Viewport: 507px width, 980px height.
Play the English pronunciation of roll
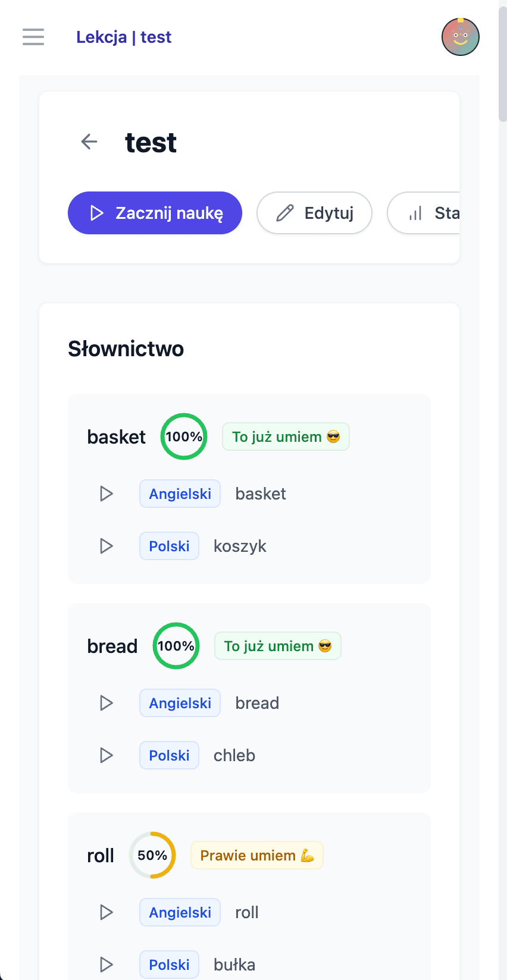[x=106, y=912]
